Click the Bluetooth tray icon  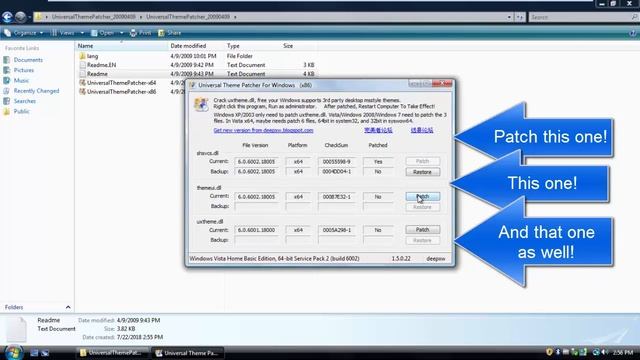(558, 352)
